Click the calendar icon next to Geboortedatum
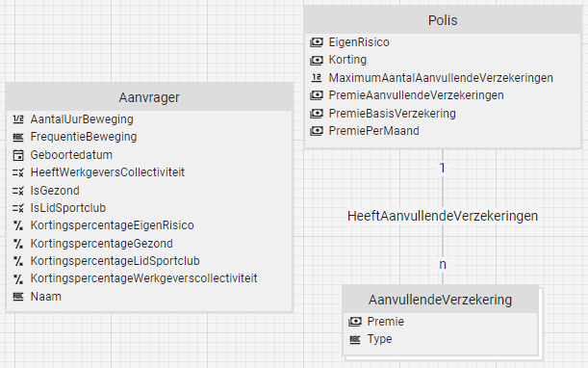Viewport: 588px width, 368px height. pos(18,155)
